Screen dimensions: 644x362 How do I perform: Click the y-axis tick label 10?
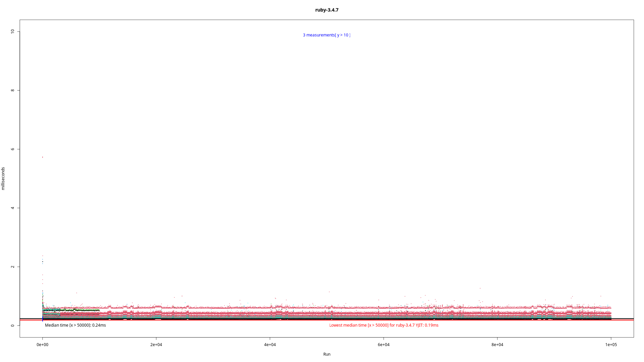(13, 32)
